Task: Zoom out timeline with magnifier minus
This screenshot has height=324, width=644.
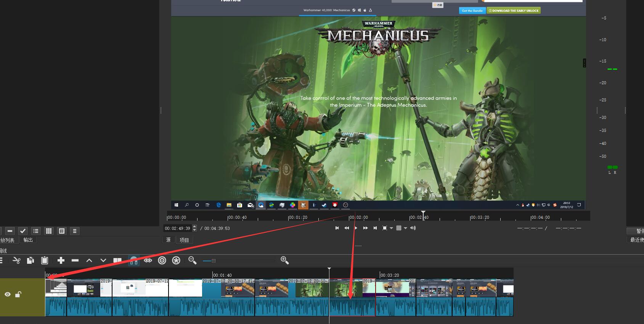Action: pos(193,260)
